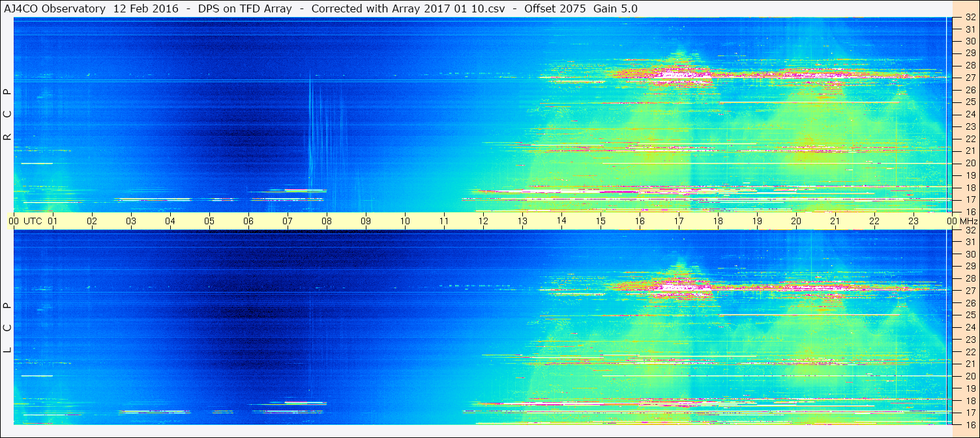The image size is (980, 438).
Task: Select the 18 hour marker on UTC axis
Action: point(718,221)
